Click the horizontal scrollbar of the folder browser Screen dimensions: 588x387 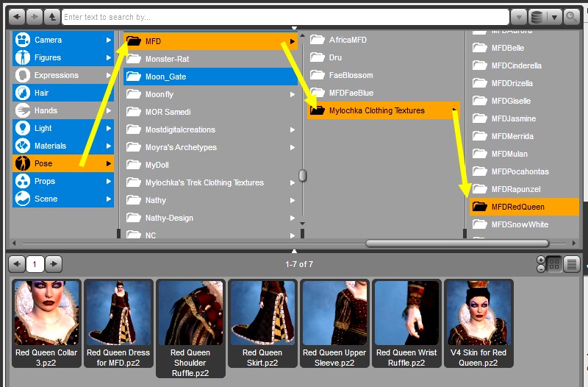coord(457,244)
